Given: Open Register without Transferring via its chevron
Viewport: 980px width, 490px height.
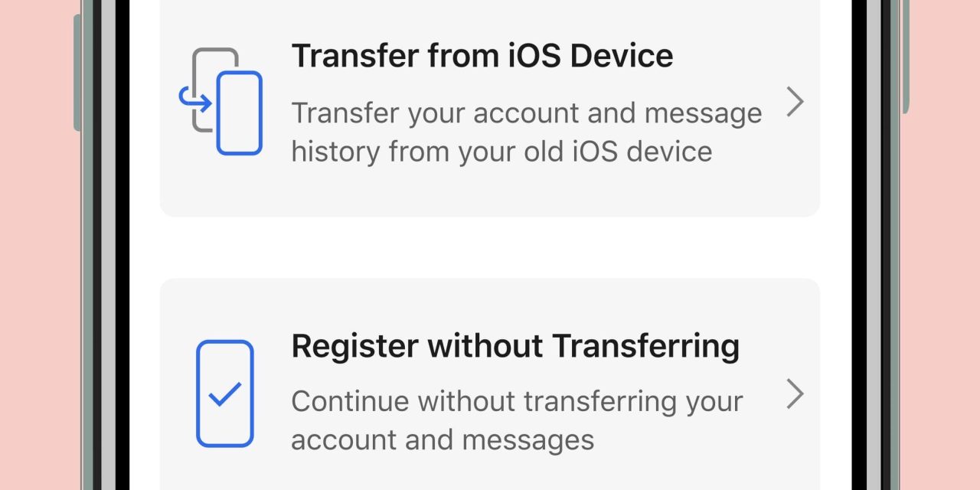Looking at the screenshot, I should 795,394.
